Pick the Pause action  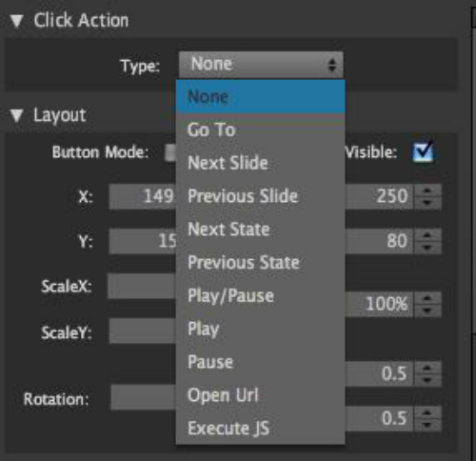pyautogui.click(x=260, y=362)
